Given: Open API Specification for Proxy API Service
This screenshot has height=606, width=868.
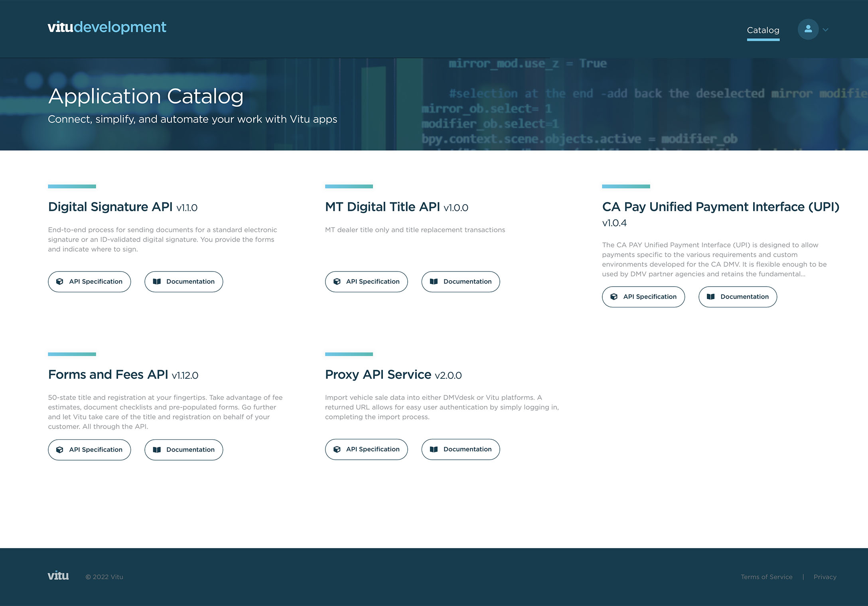Looking at the screenshot, I should (366, 449).
